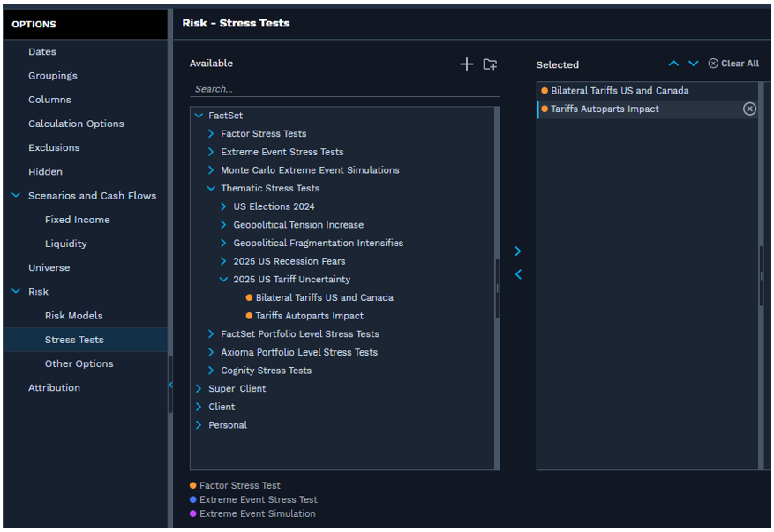This screenshot has width=774, height=532.
Task: Open Fixed Income options
Action: pos(78,220)
